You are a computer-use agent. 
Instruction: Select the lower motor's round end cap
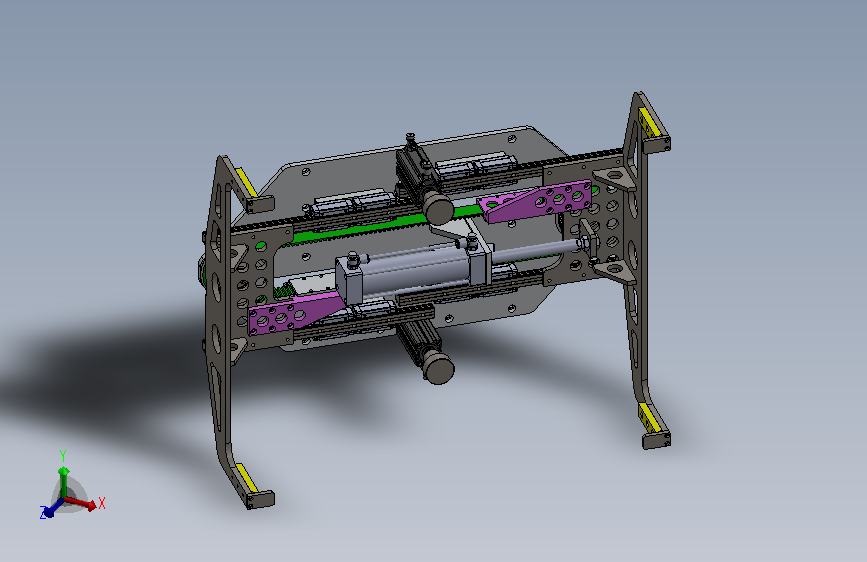coord(440,368)
